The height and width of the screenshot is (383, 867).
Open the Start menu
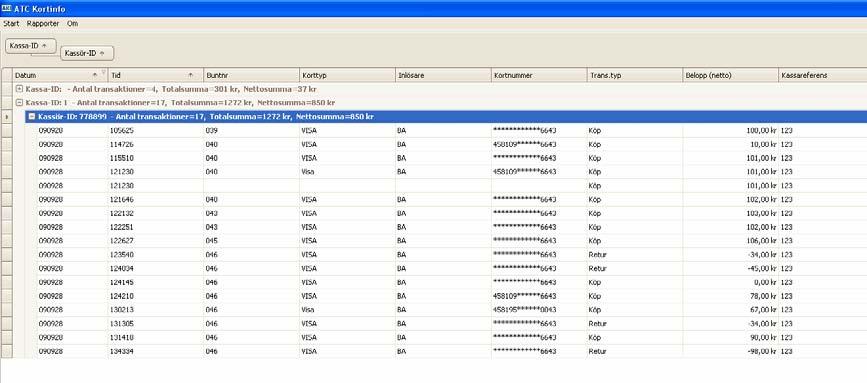[11, 24]
